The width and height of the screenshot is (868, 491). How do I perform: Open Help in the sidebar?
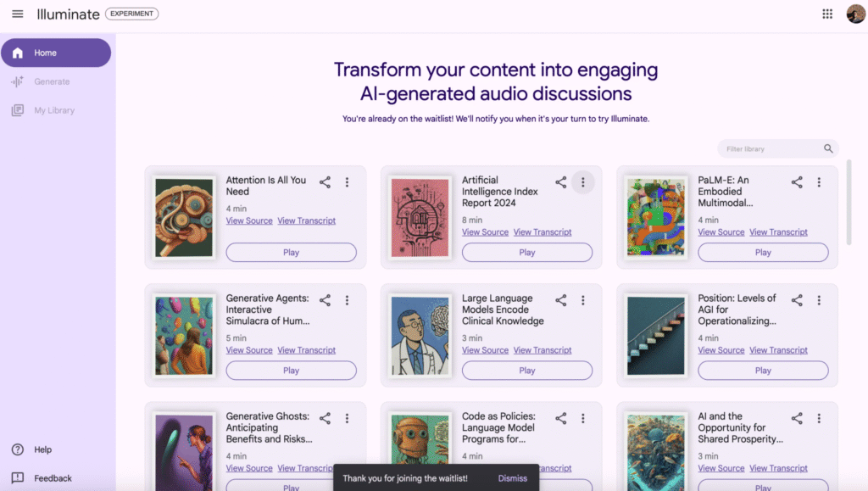[32, 449]
